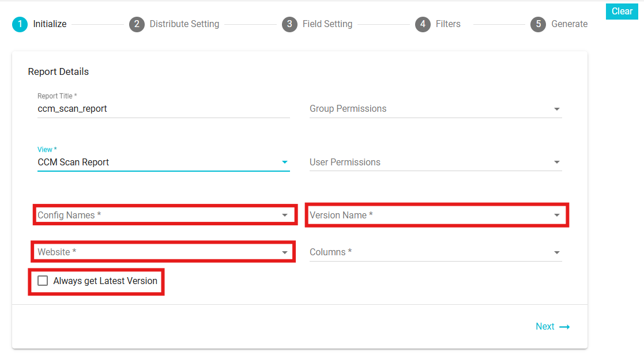The image size is (644, 363).
Task: Enable Always get Latest Version checkbox
Action: [x=43, y=281]
